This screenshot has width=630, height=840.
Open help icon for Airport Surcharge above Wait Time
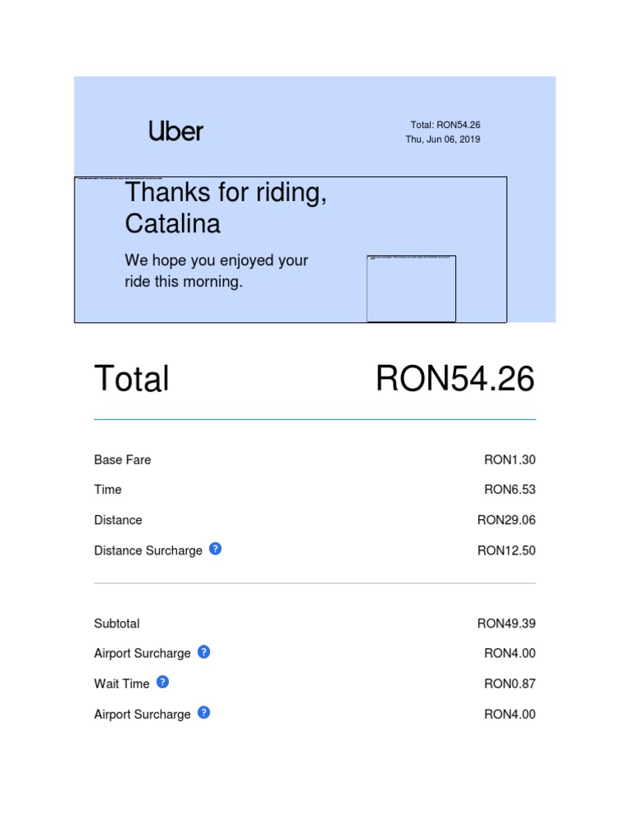click(204, 652)
